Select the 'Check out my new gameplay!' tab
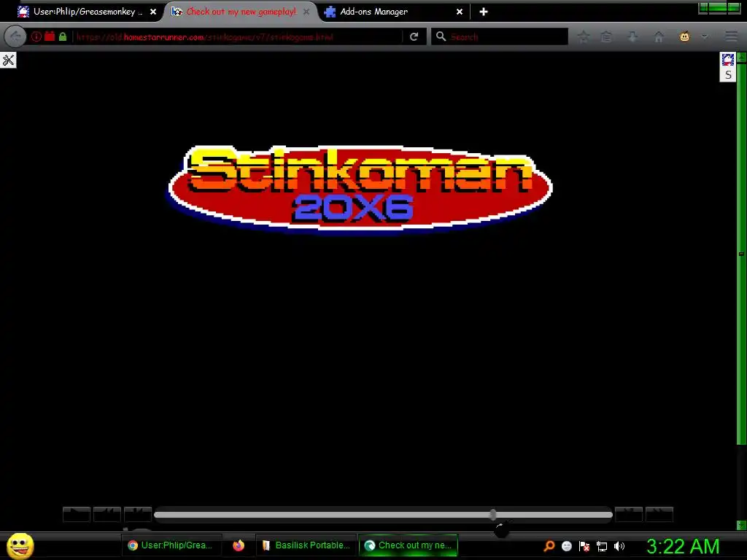 [241, 12]
